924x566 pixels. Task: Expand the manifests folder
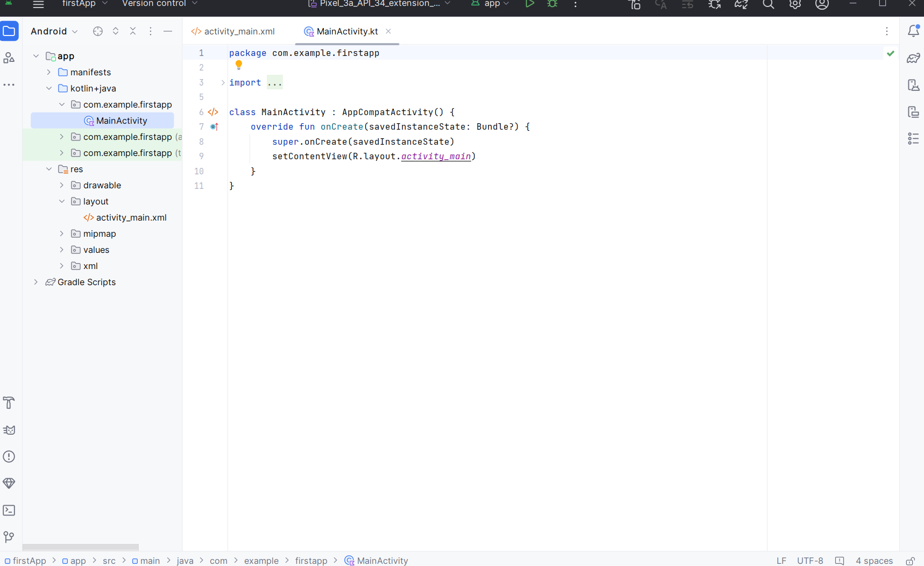(x=49, y=72)
